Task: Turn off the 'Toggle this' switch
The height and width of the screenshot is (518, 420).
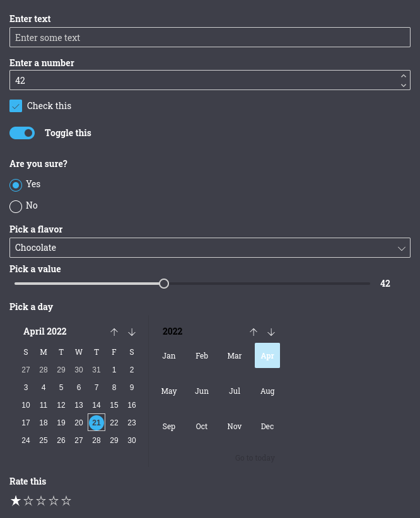Action: tap(22, 133)
